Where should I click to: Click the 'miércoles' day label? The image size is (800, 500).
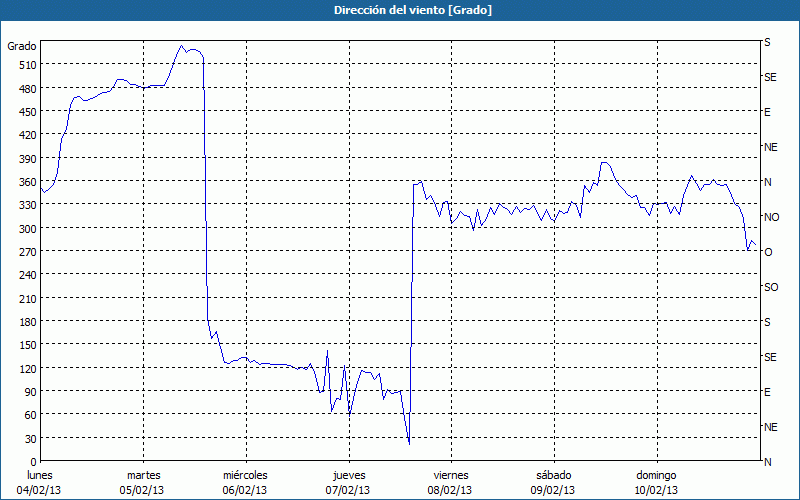[x=245, y=475]
